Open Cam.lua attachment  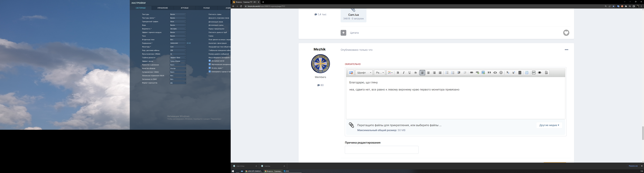point(353,15)
